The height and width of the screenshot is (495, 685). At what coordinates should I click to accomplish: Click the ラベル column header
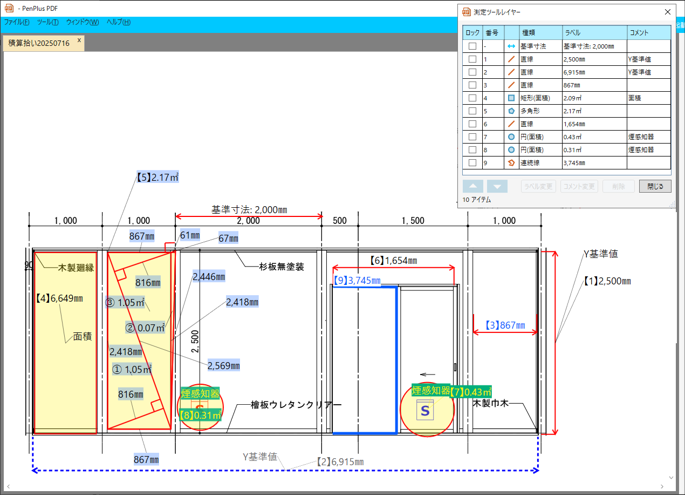coord(595,33)
